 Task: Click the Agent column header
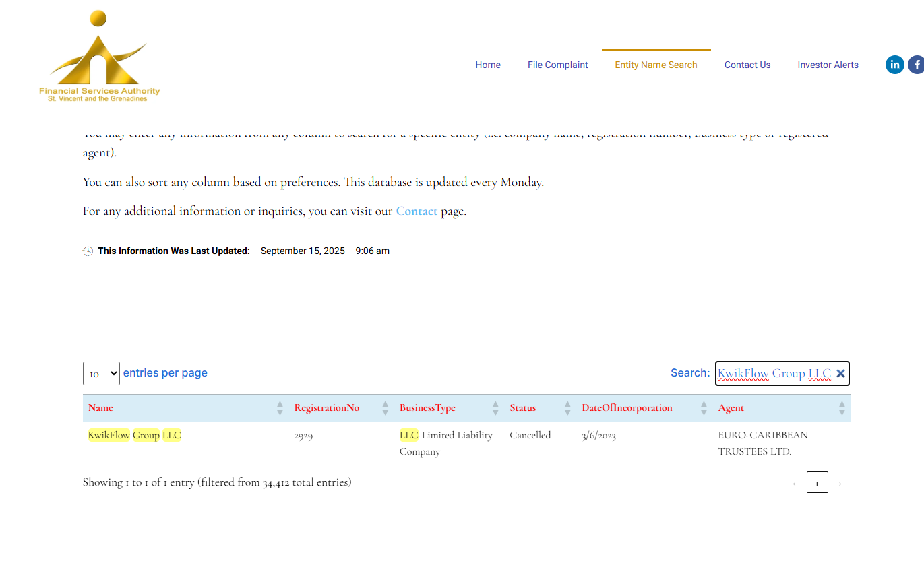click(782, 408)
